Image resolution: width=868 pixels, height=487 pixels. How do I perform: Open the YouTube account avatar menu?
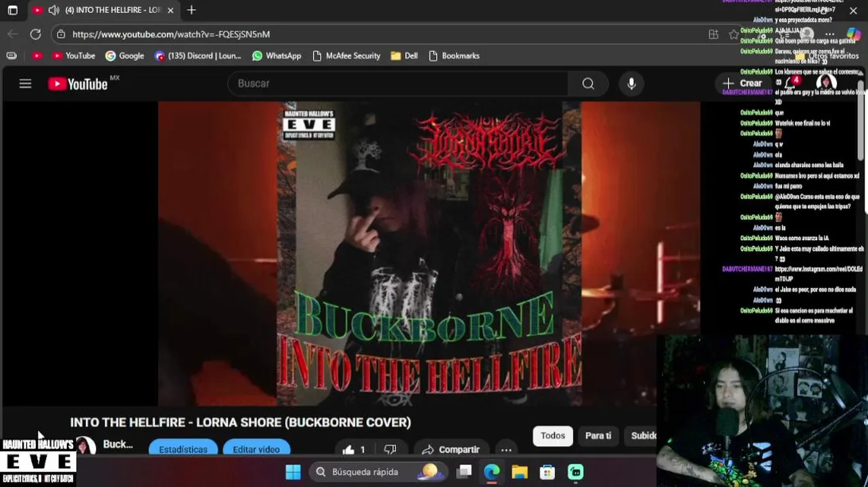click(826, 84)
